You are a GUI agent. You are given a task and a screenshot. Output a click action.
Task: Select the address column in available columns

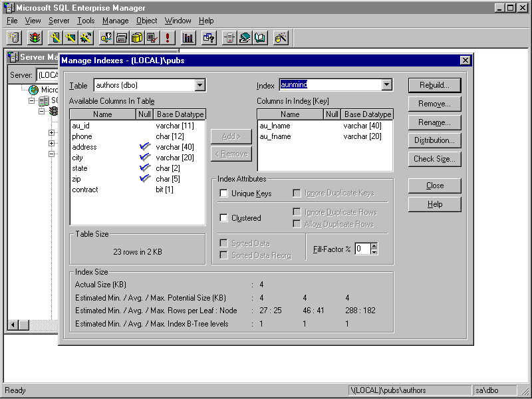tap(84, 147)
